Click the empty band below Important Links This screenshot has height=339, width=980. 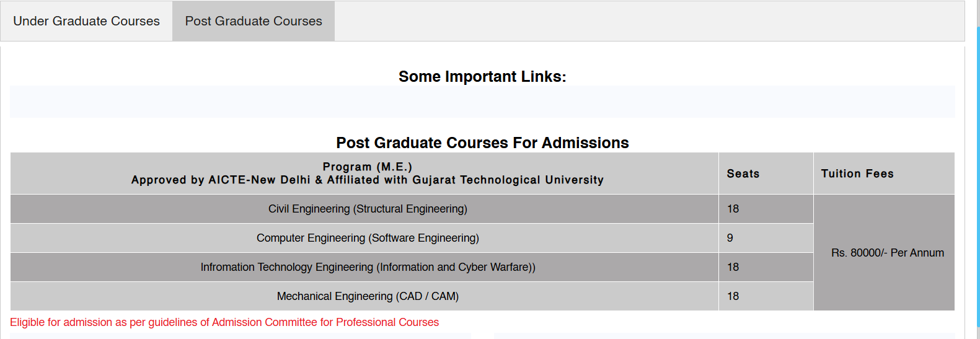pos(482,102)
